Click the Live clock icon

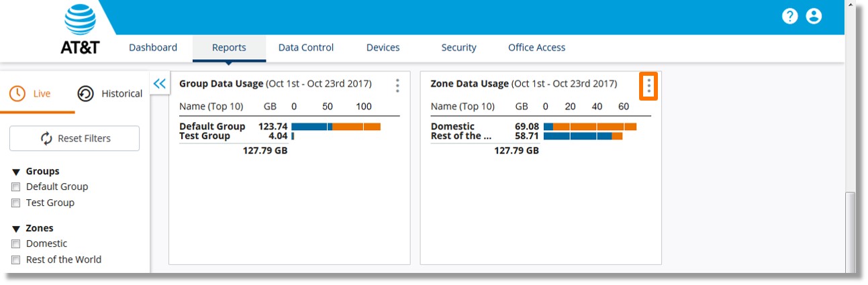pos(17,94)
